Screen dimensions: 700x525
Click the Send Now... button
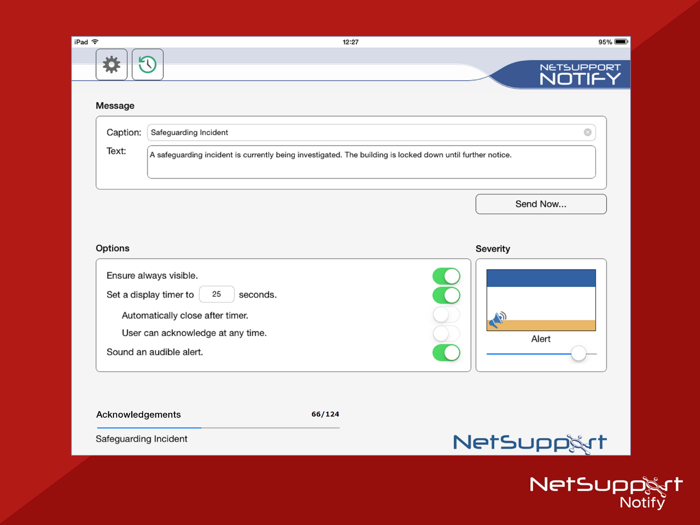pos(541,204)
